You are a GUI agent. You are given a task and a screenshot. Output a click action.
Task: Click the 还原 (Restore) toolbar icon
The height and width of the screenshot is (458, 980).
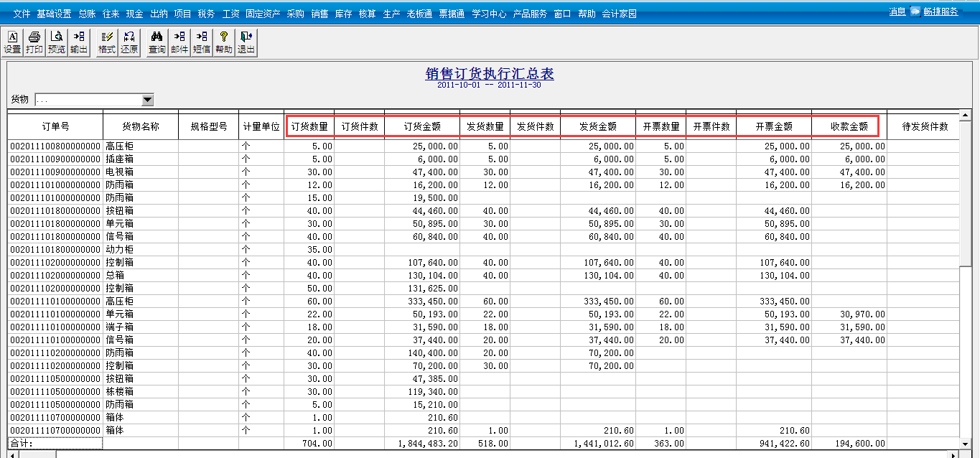click(129, 42)
